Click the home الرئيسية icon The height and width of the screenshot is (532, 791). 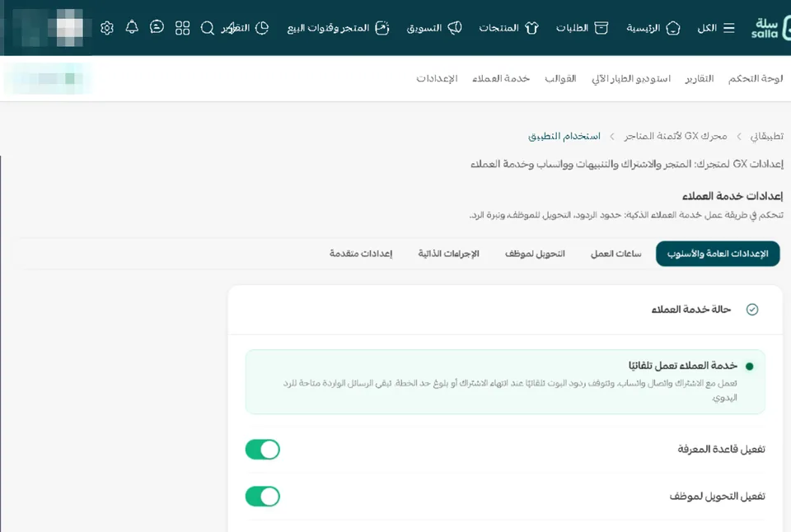click(673, 28)
